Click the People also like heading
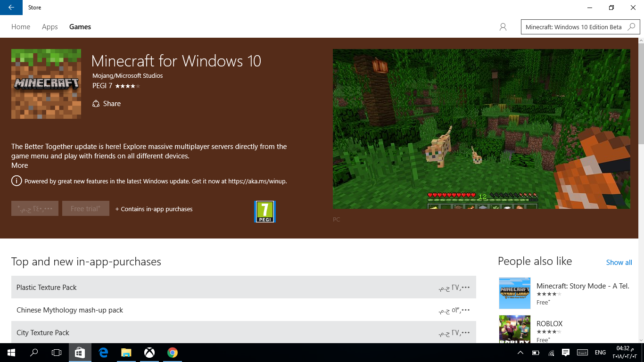 pyautogui.click(x=535, y=261)
